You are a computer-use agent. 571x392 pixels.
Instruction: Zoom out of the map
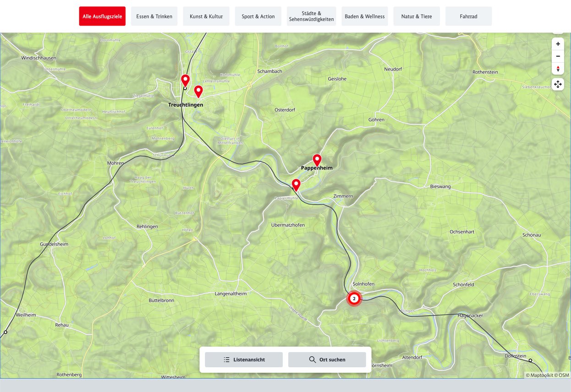pyautogui.click(x=558, y=56)
